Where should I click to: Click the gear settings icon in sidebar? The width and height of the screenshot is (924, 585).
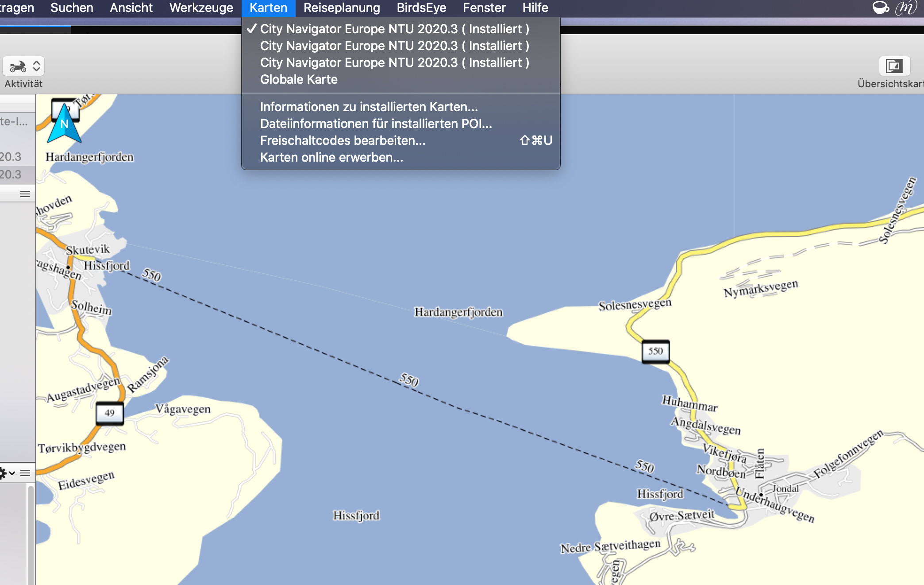tap(3, 473)
